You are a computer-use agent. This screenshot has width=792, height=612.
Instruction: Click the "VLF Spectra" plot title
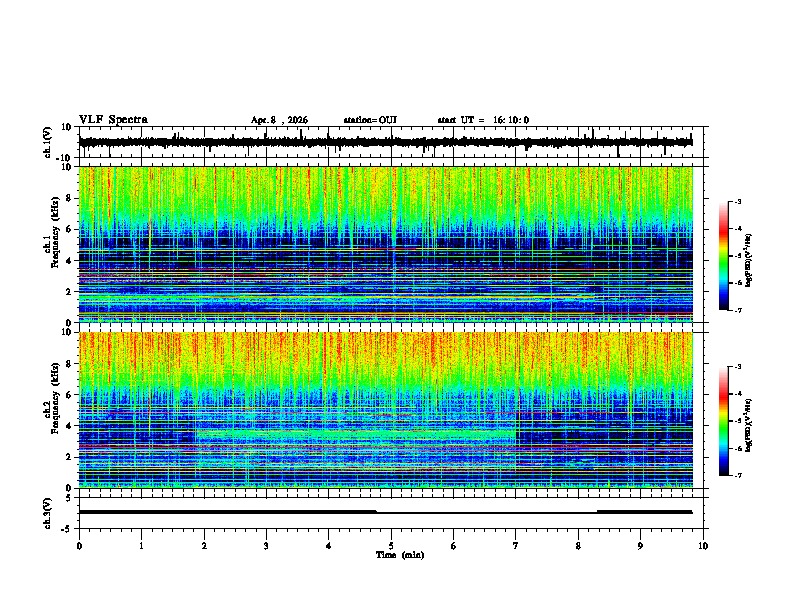point(113,120)
